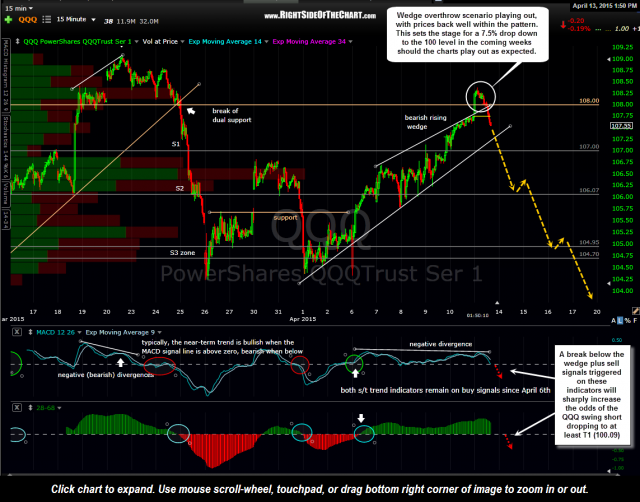Click the 108.00 horizontal line price label
This screenshot has height=502, width=640.
pyautogui.click(x=589, y=100)
